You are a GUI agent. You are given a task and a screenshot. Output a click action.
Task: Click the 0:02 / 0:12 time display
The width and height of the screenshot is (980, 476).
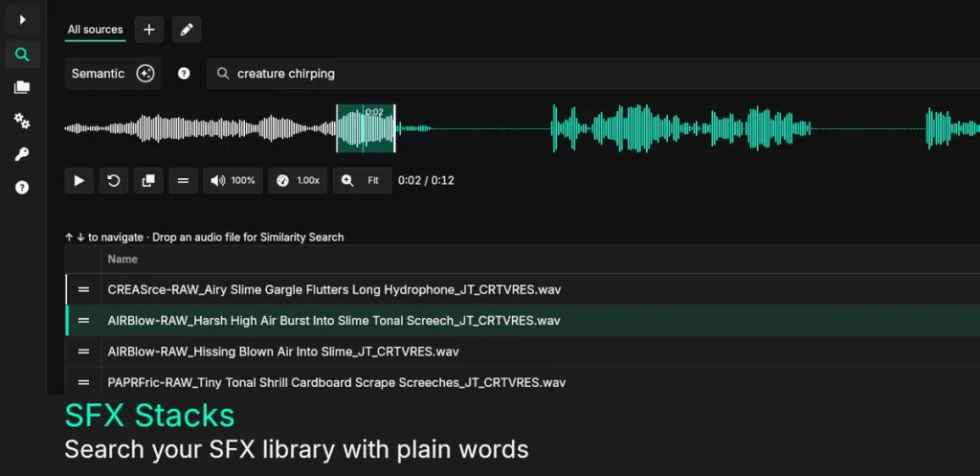click(x=426, y=181)
